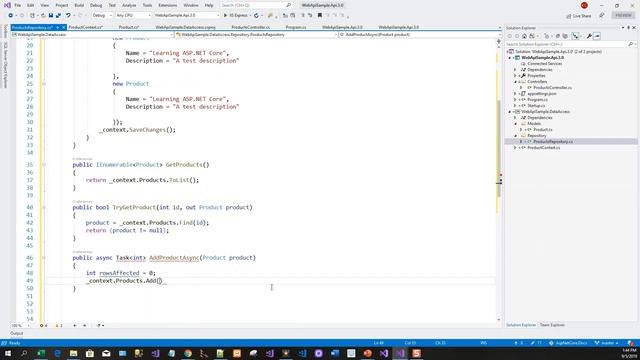Switch to the ProductsController.cs tab
Image resolution: width=640 pixels, height=360 pixels.
tap(250, 27)
